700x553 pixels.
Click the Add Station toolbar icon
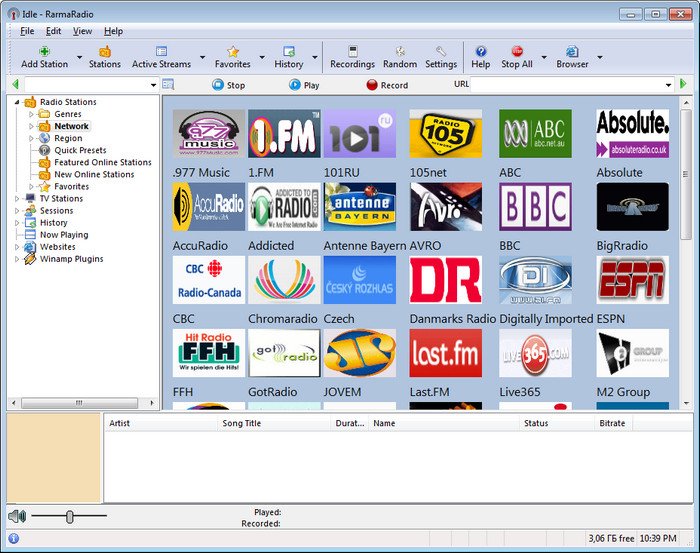[44, 51]
